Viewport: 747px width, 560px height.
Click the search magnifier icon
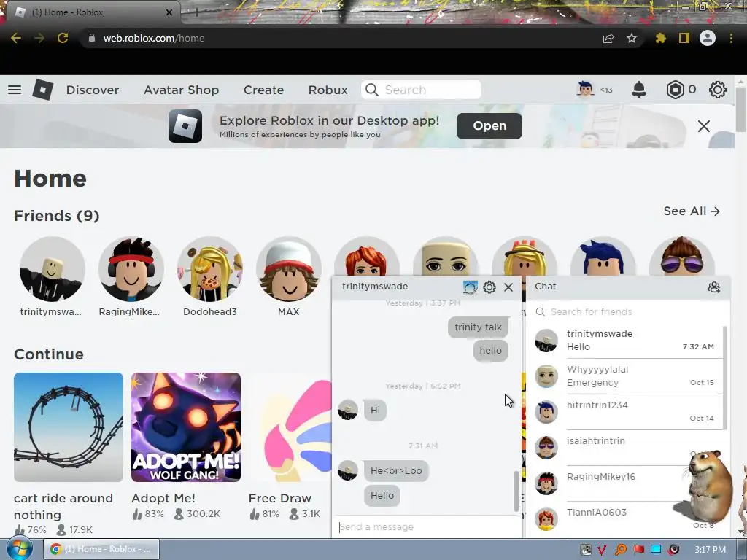(x=371, y=90)
